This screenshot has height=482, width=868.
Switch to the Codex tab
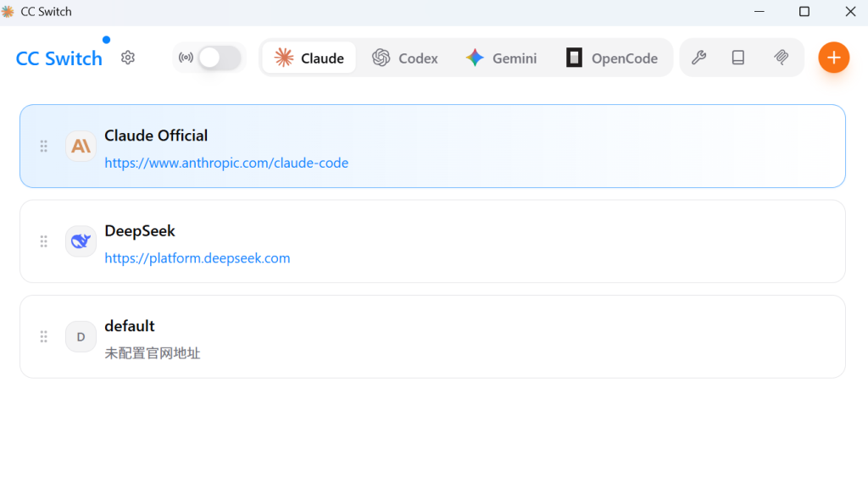(405, 58)
